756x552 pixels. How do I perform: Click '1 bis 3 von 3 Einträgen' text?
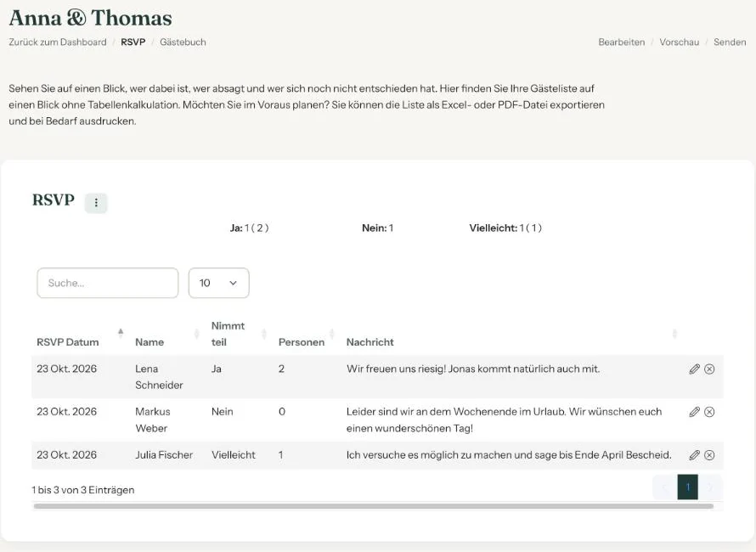(83, 490)
